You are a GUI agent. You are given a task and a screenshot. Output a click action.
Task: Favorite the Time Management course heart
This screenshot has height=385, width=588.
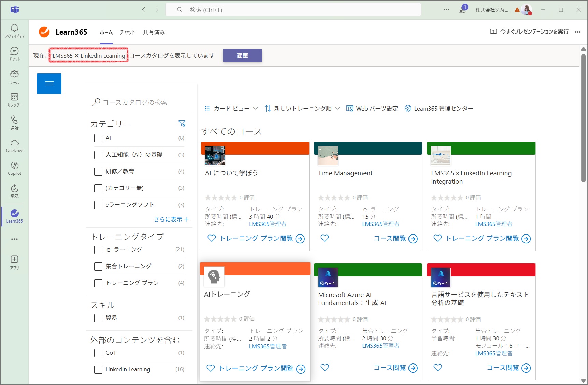(x=325, y=238)
